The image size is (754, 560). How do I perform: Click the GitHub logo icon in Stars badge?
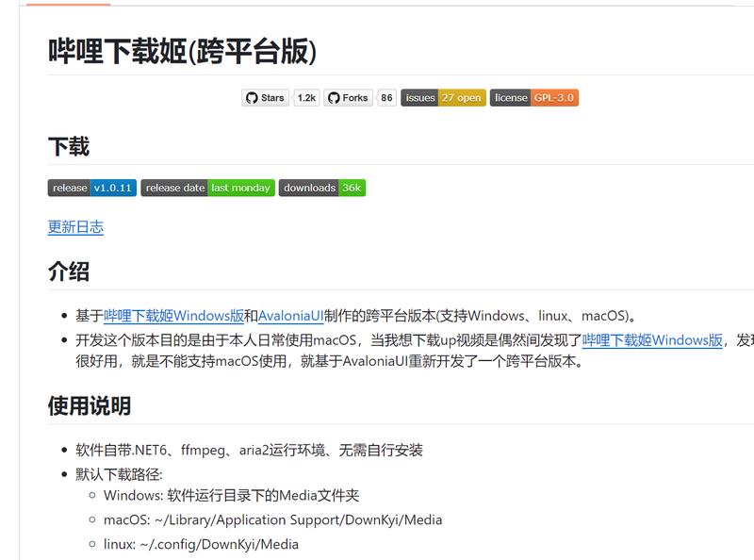pyautogui.click(x=252, y=98)
